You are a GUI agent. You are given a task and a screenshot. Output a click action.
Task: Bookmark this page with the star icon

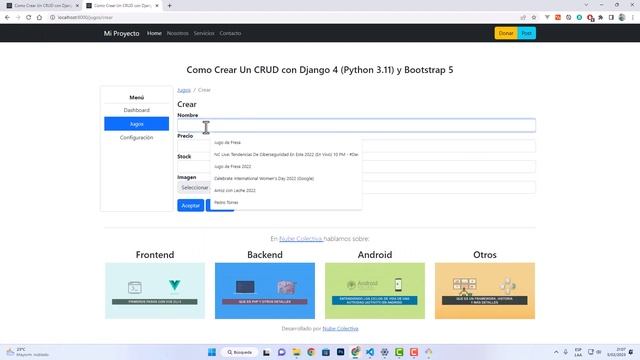coord(534,18)
